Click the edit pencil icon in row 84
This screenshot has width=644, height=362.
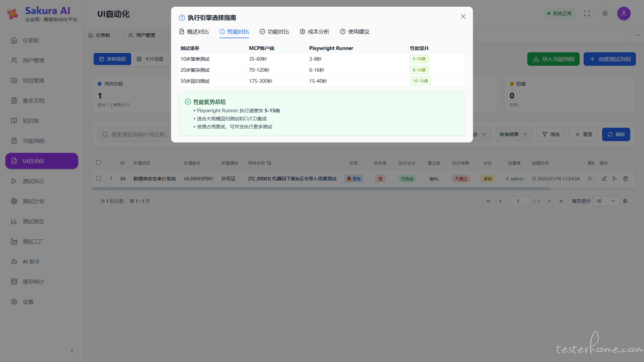pos(604,179)
